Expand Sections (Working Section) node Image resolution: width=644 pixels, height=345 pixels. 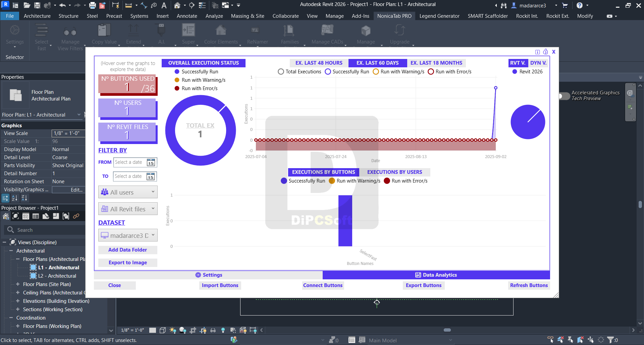18,309
